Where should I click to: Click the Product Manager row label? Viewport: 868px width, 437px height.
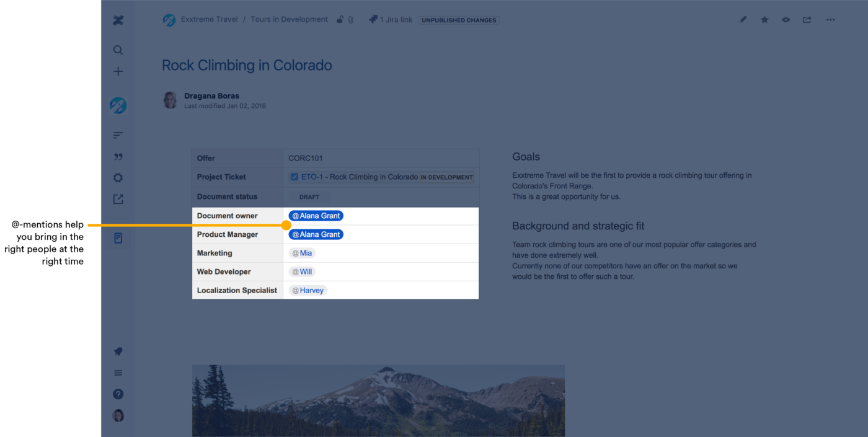click(228, 234)
